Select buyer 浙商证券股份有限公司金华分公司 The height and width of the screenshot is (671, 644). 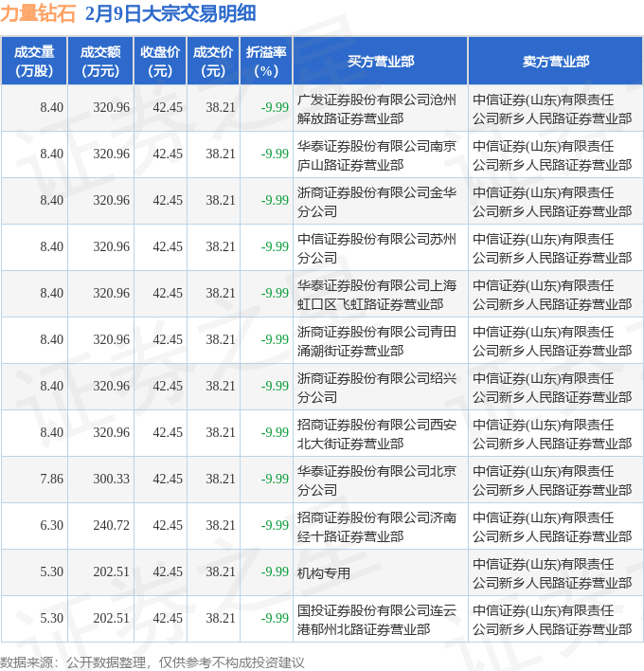[377, 202]
